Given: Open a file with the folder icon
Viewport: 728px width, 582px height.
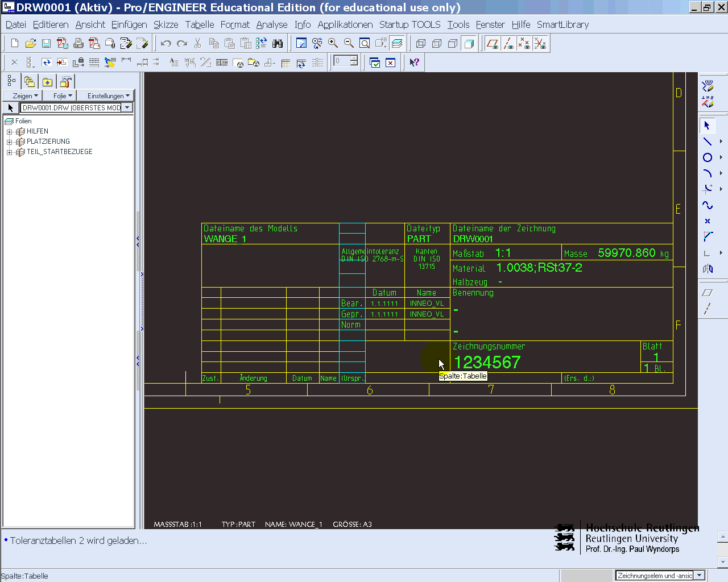Looking at the screenshot, I should coord(31,43).
